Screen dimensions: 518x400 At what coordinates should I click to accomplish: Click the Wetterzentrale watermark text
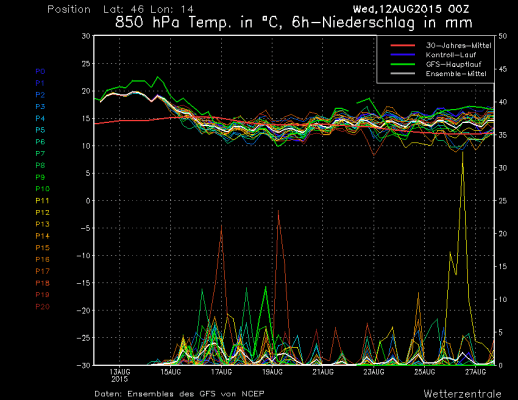(463, 394)
